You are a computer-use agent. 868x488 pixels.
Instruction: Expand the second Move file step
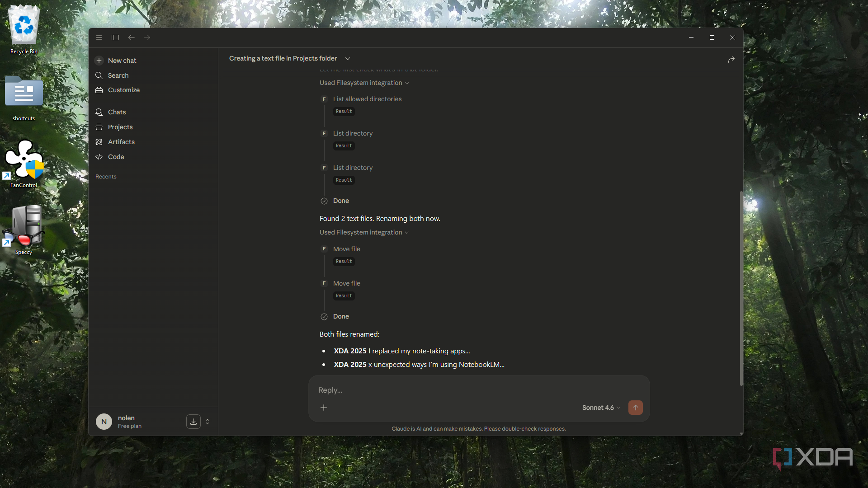click(x=347, y=283)
